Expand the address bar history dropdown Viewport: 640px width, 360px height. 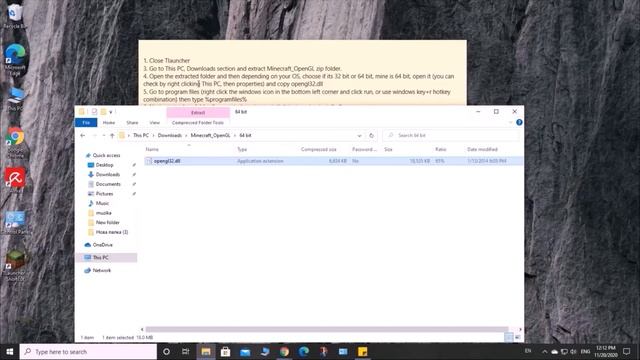(x=359, y=135)
